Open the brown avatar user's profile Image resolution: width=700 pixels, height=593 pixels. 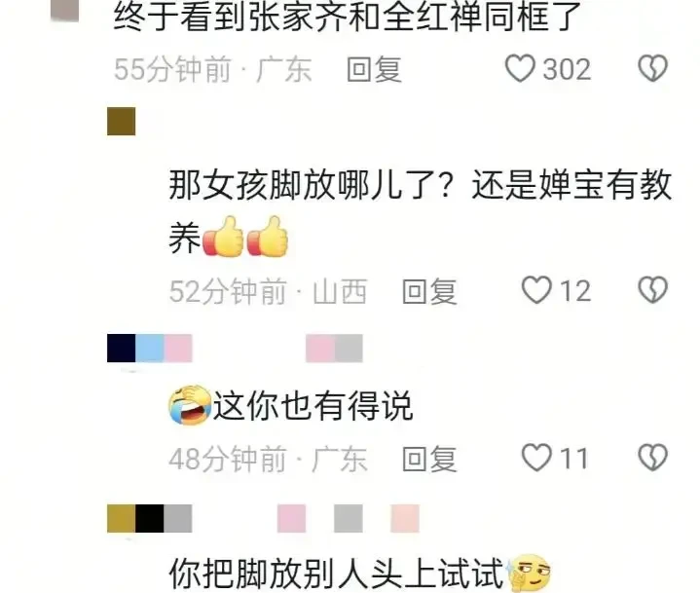click(122, 121)
